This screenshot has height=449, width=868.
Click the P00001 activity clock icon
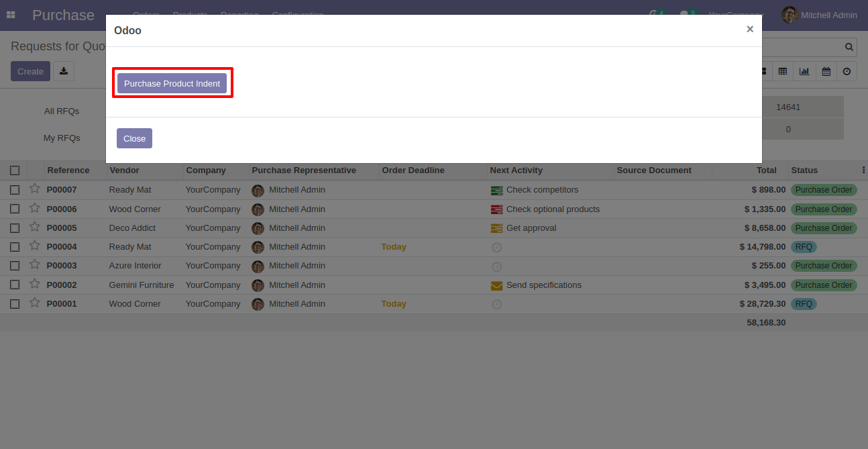(496, 304)
